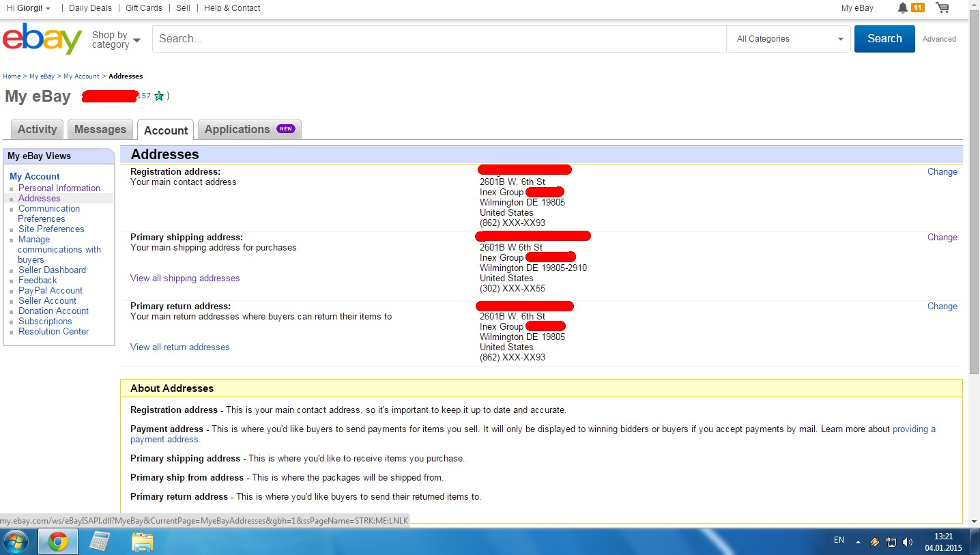Viewport: 980px width, 555px height.
Task: Open the Sell link in top bar
Action: [x=183, y=8]
